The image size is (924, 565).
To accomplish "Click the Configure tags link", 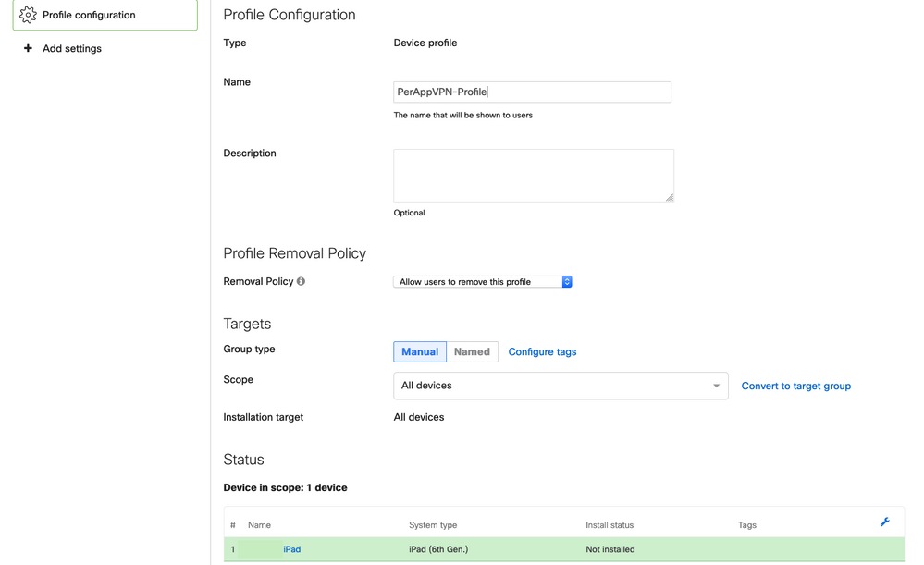I will click(x=542, y=352).
